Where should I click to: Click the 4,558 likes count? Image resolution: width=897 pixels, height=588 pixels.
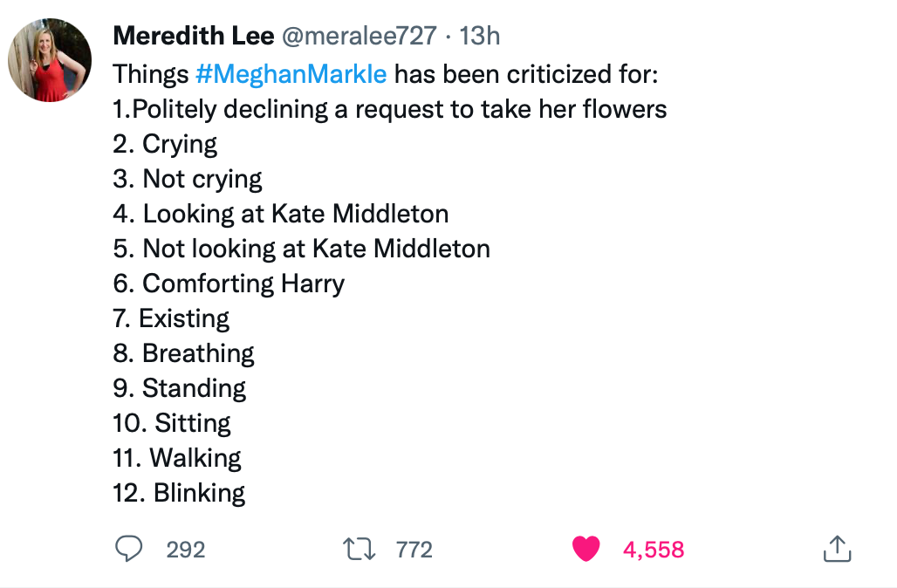click(654, 550)
